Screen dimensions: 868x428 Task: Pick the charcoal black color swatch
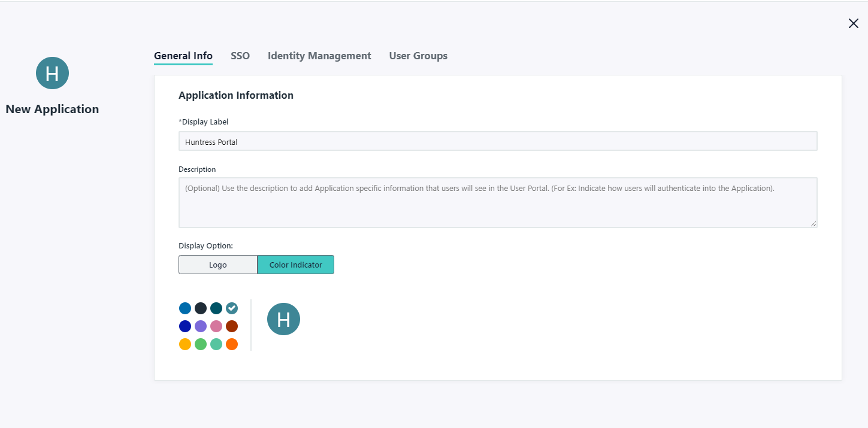[201, 308]
